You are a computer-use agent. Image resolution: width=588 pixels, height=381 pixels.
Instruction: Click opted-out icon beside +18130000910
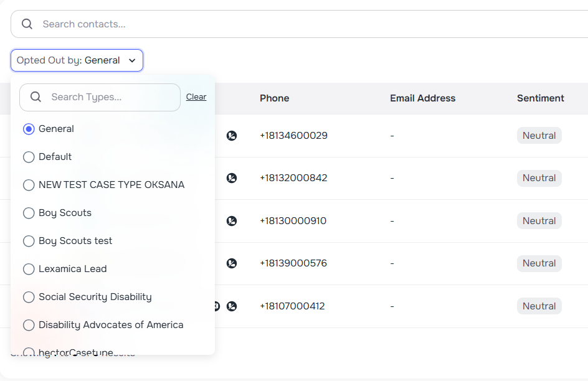(232, 221)
